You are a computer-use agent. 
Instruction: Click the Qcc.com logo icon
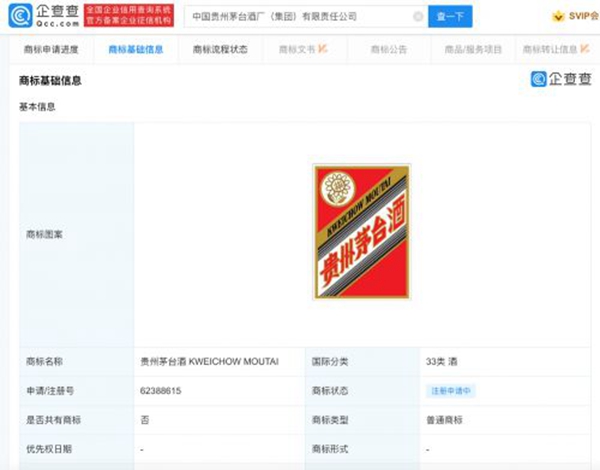20,16
